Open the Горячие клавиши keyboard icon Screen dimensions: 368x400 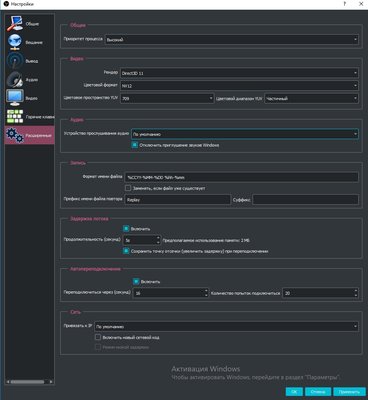[x=15, y=117]
